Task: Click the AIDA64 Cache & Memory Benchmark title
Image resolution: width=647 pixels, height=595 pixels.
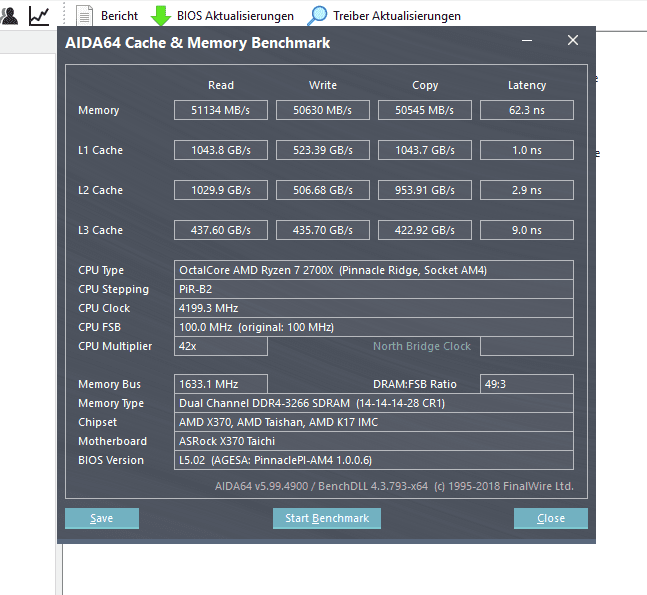Action: 198,43
